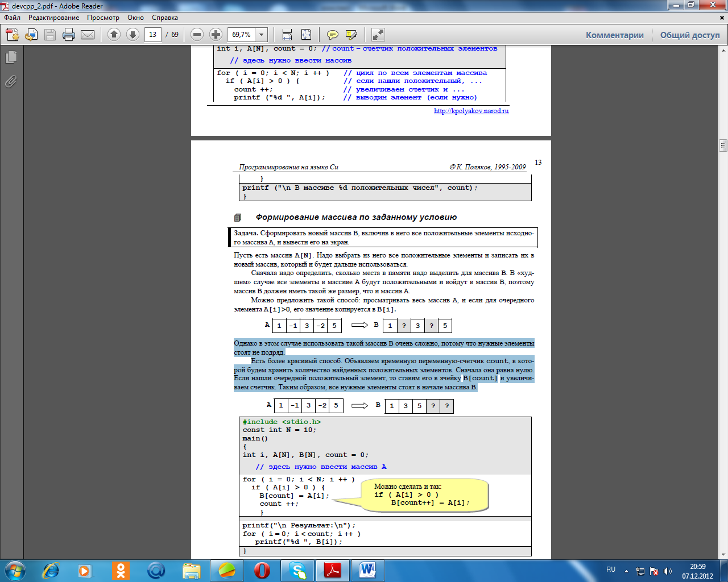Click the zoom percentage field 69,7%
Screen dimensions: 728x582
(x=242, y=35)
